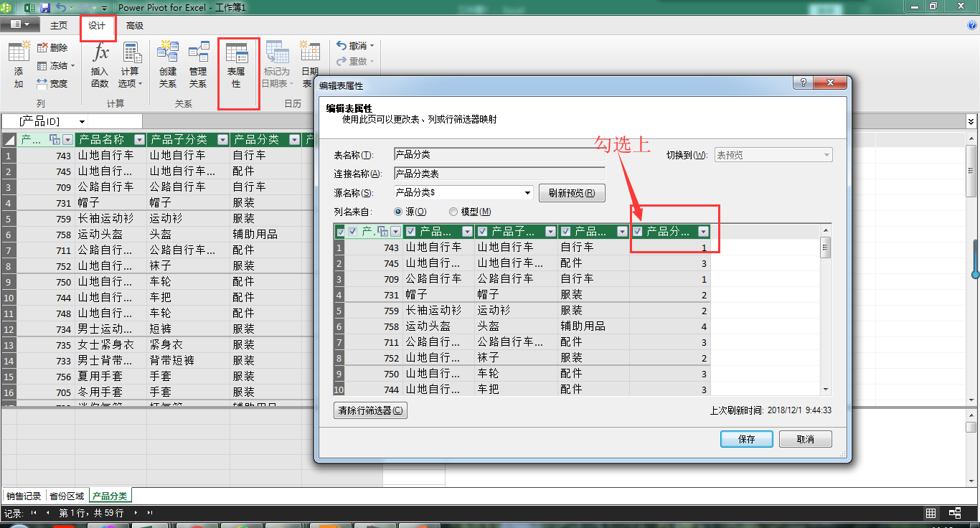Toggle the select-all columns checkbox in dialog grid
Viewport: 980px width, 528px height.
pos(340,232)
